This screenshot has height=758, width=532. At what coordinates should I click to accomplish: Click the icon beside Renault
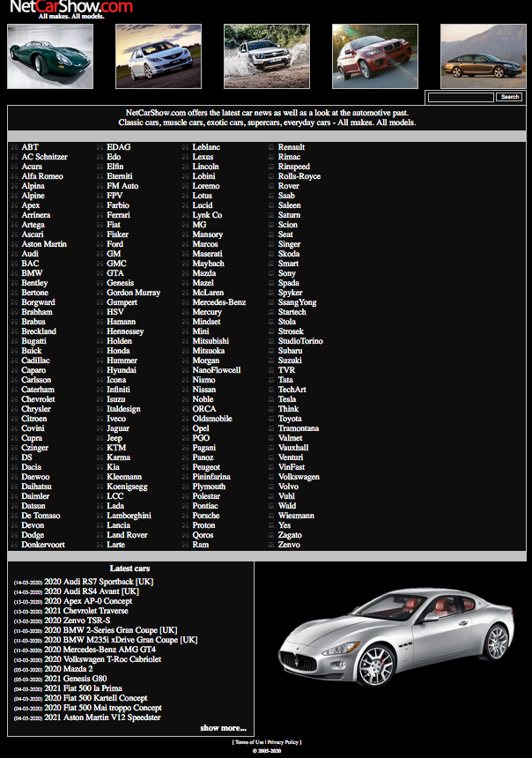pos(271,147)
